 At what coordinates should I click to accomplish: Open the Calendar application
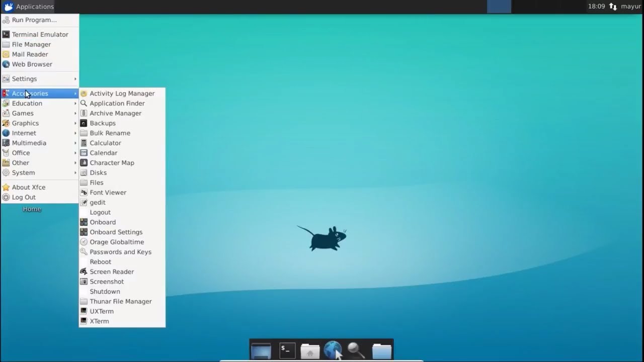pos(122,153)
